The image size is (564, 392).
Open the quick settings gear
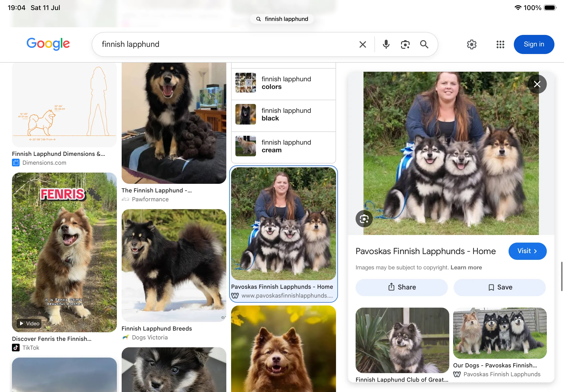(x=472, y=44)
